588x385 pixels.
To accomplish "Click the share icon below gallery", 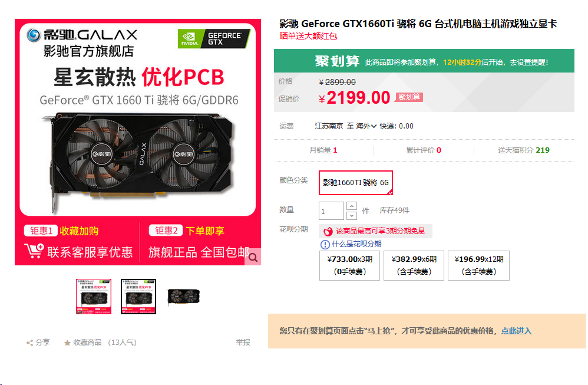I will point(29,343).
